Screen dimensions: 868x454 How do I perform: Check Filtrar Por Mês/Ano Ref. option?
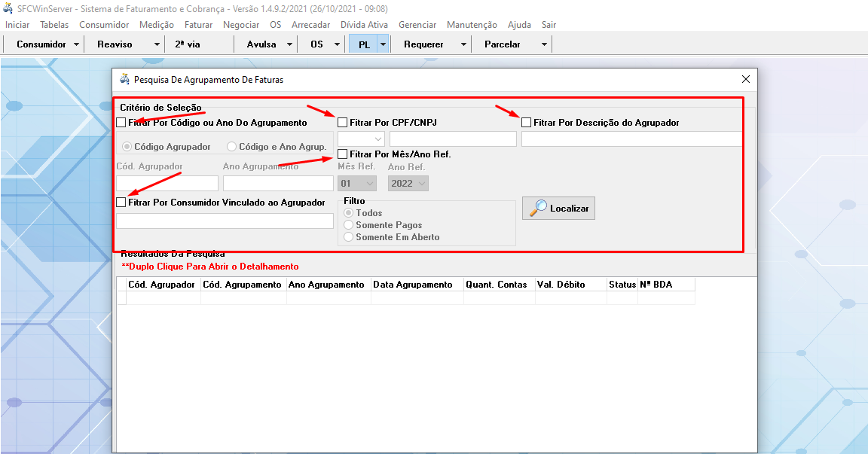pyautogui.click(x=343, y=154)
